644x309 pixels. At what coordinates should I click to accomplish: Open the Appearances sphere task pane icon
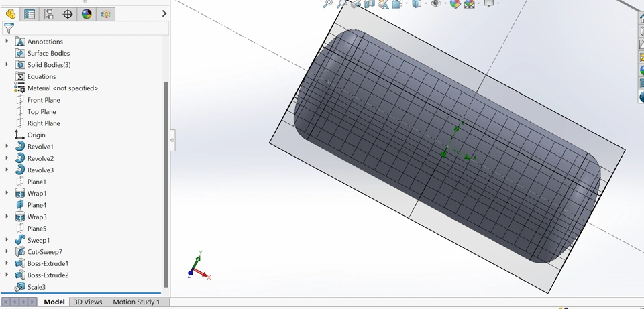click(641, 70)
